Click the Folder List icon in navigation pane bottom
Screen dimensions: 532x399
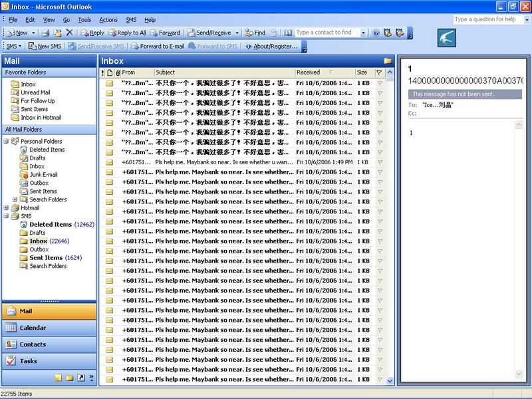(70, 378)
